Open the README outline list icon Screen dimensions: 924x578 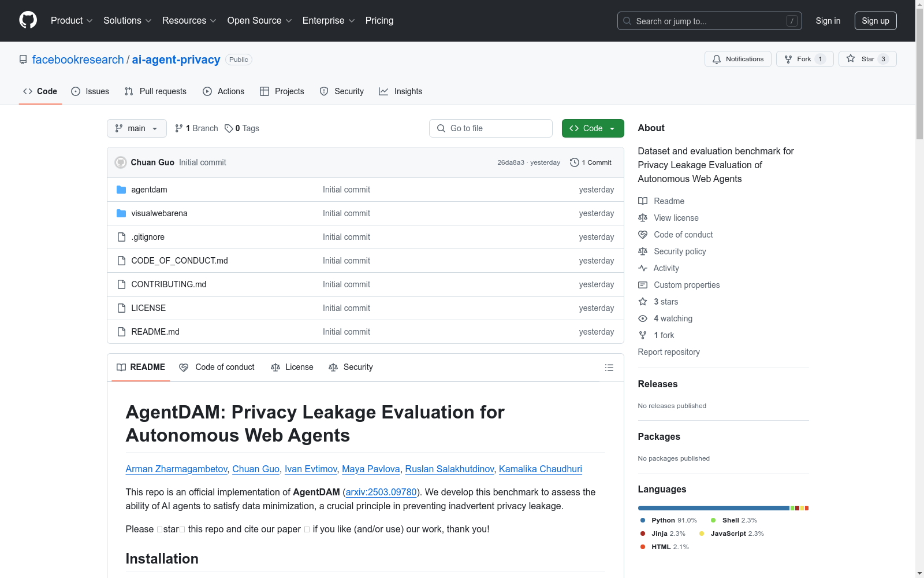609,368
